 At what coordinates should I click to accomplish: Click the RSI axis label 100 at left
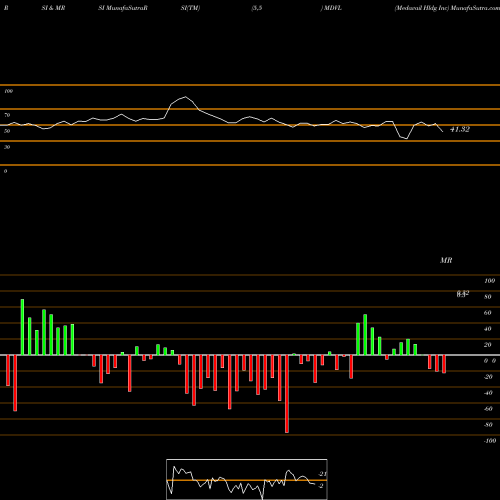click(8, 91)
